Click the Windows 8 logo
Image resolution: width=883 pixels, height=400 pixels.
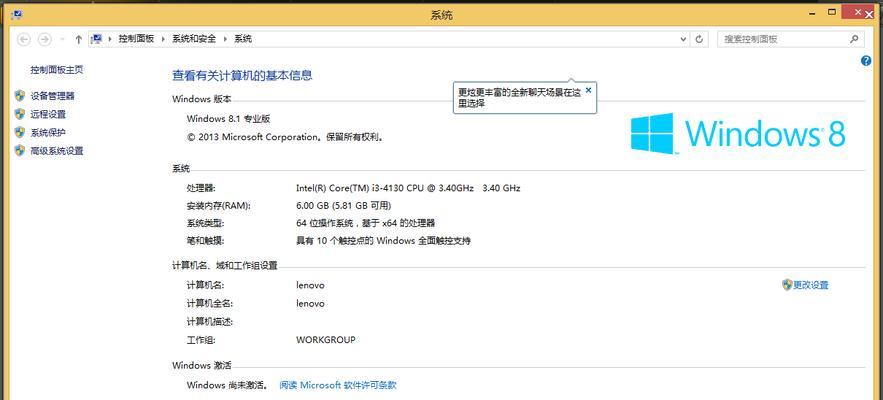(x=738, y=134)
